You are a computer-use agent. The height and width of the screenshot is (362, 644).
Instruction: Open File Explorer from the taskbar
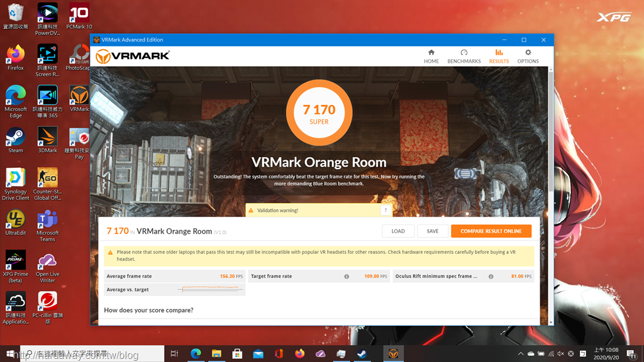[x=216, y=353]
